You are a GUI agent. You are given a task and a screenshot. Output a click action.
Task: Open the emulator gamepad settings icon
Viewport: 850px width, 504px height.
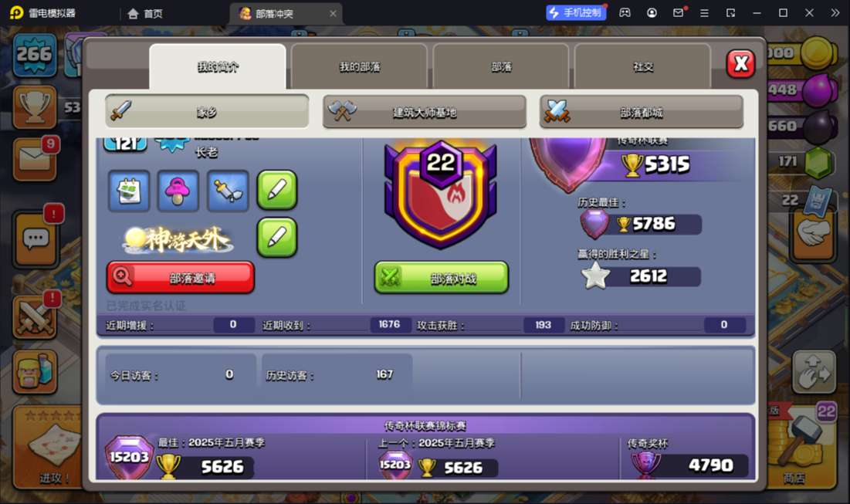625,12
